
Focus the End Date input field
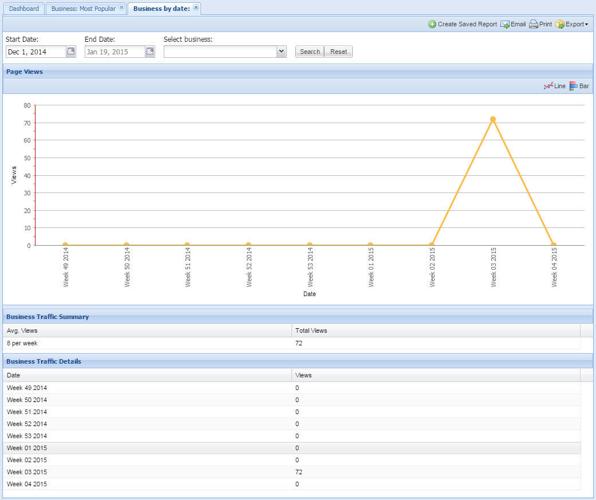click(115, 52)
